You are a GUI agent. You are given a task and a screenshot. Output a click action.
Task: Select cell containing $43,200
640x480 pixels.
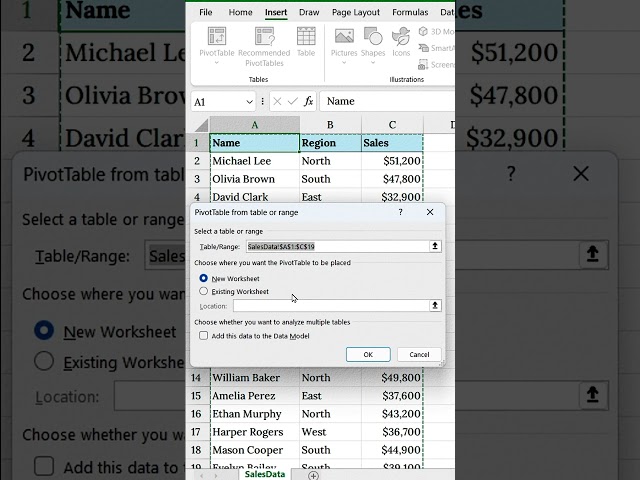click(392, 413)
